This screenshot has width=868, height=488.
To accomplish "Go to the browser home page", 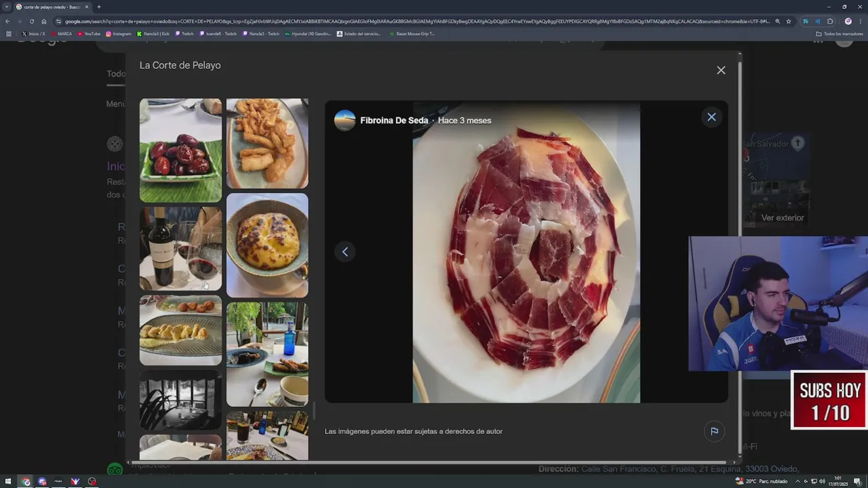I will click(x=44, y=21).
